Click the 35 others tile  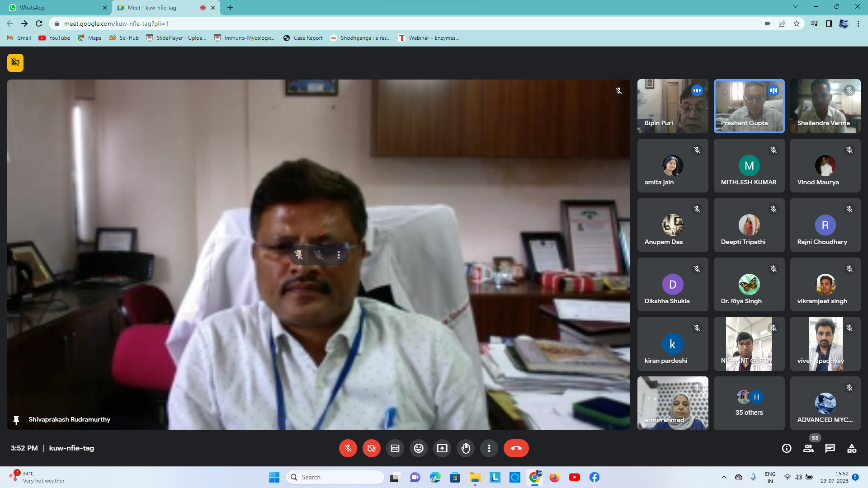(x=749, y=403)
